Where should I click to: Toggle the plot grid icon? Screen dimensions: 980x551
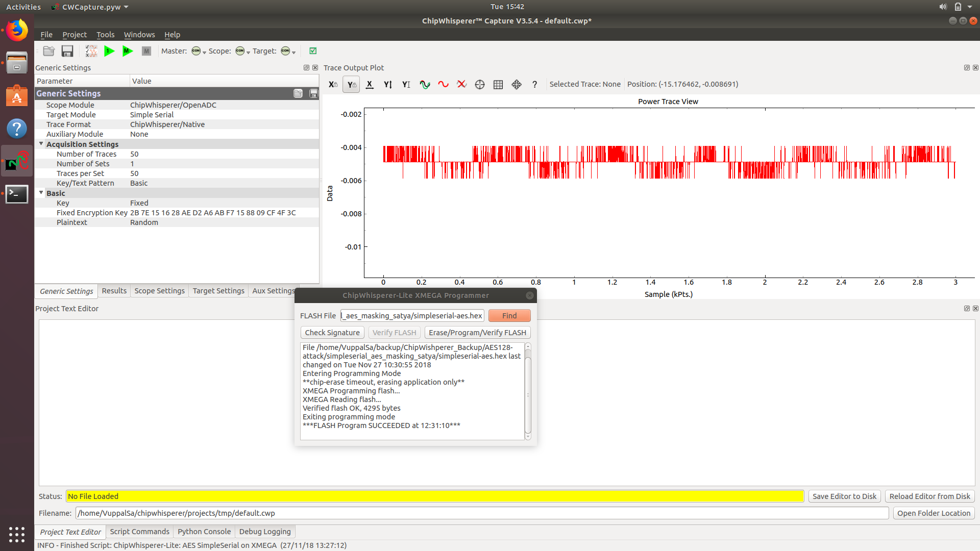pos(498,85)
